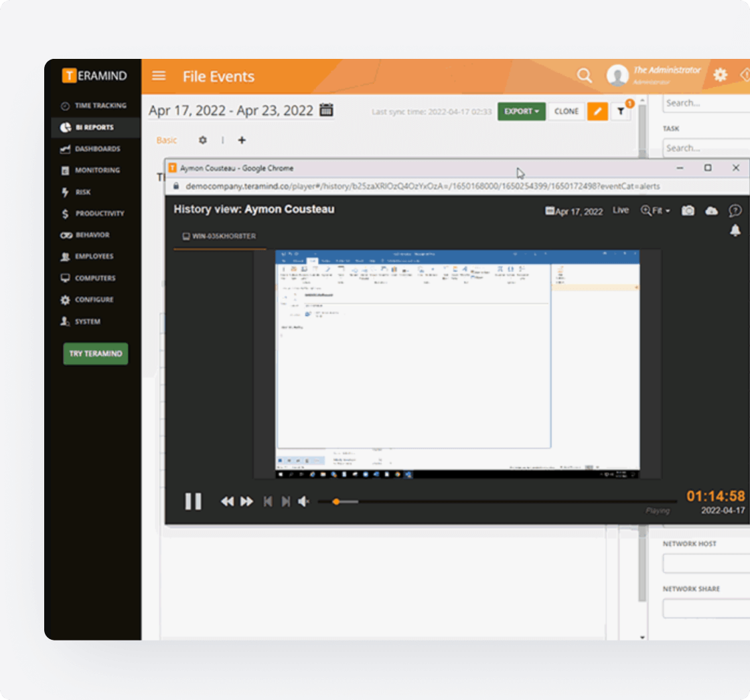Viewport: 750px width, 700px height.
Task: Expand the hamburger navigation menu
Action: (x=159, y=76)
